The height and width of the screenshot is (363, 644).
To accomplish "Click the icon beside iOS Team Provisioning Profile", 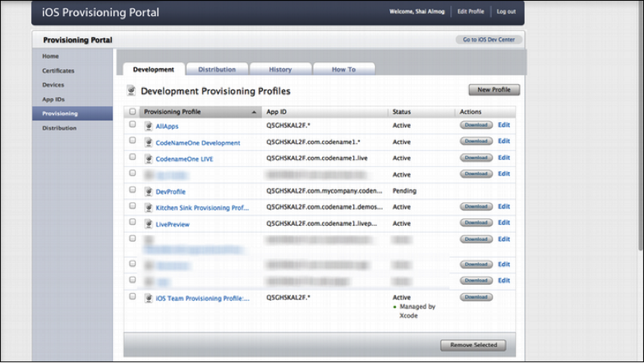I will point(148,298).
